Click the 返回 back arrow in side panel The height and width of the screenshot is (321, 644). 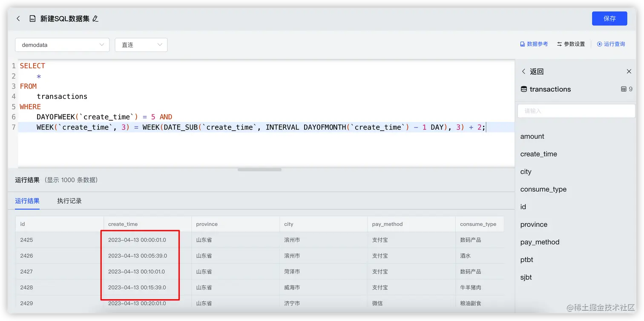click(x=524, y=72)
